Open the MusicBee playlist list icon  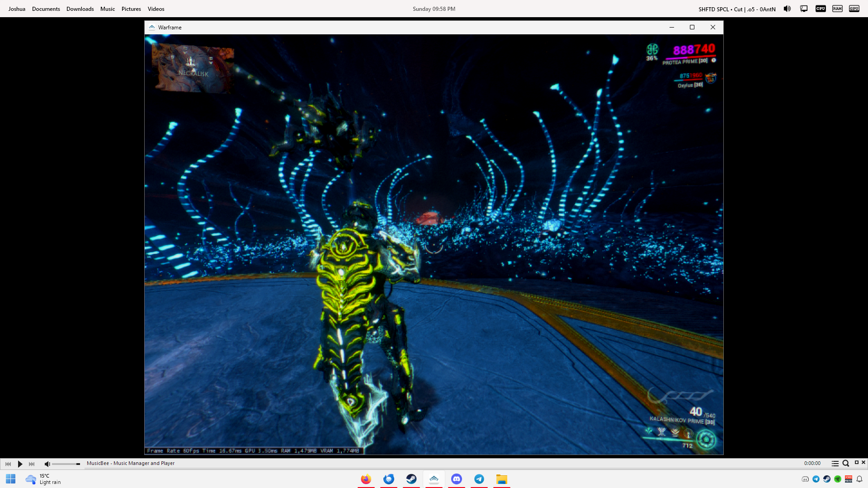point(835,463)
